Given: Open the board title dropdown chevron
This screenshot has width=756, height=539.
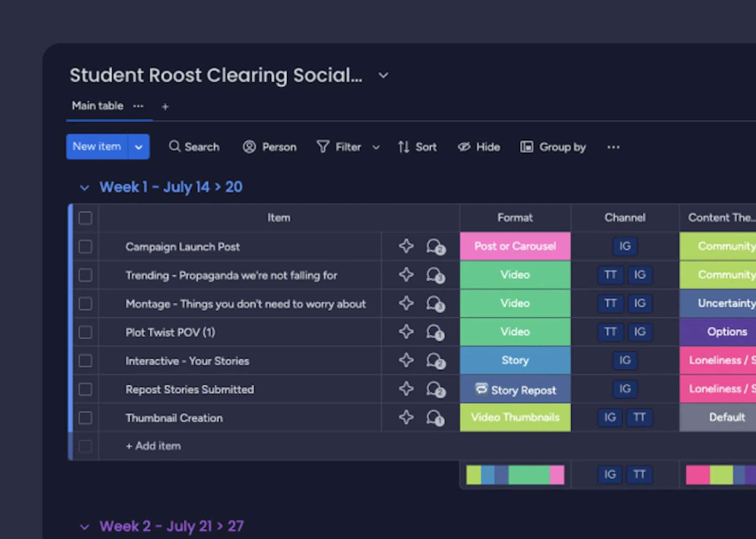Looking at the screenshot, I should [x=383, y=75].
